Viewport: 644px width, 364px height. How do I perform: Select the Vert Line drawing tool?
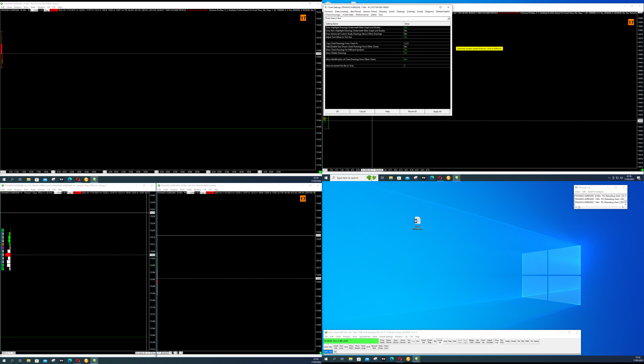[x=341, y=347]
